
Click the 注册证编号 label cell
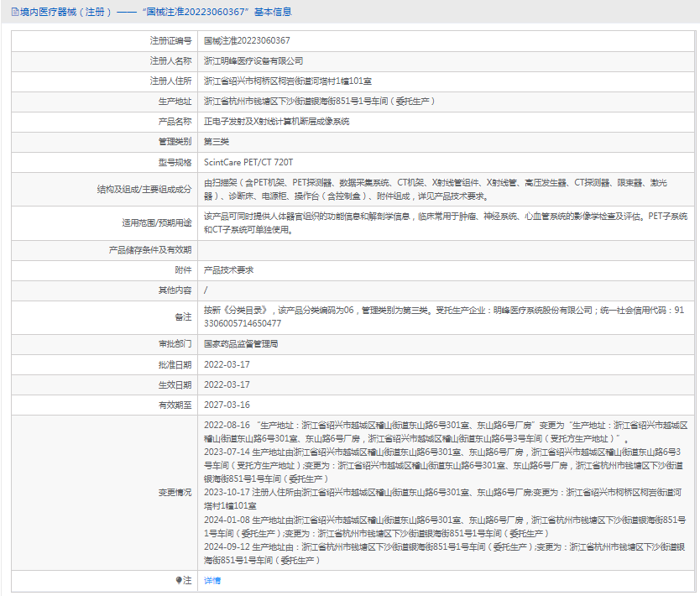pos(170,40)
